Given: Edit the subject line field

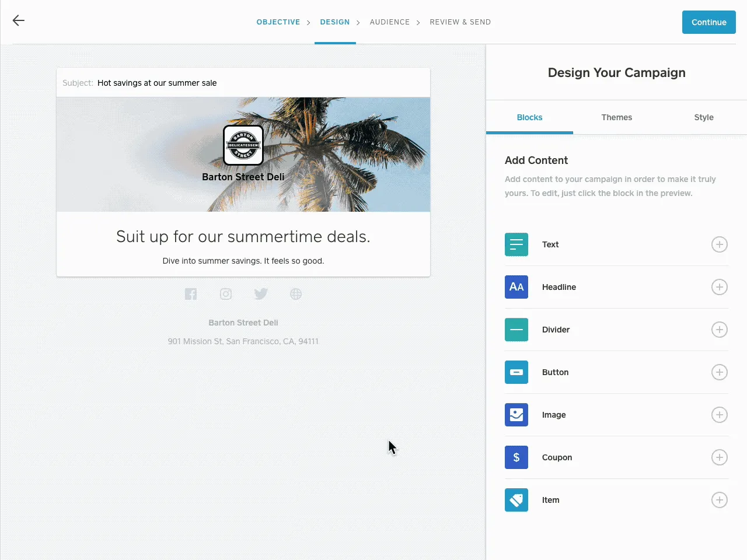Looking at the screenshot, I should tap(243, 83).
